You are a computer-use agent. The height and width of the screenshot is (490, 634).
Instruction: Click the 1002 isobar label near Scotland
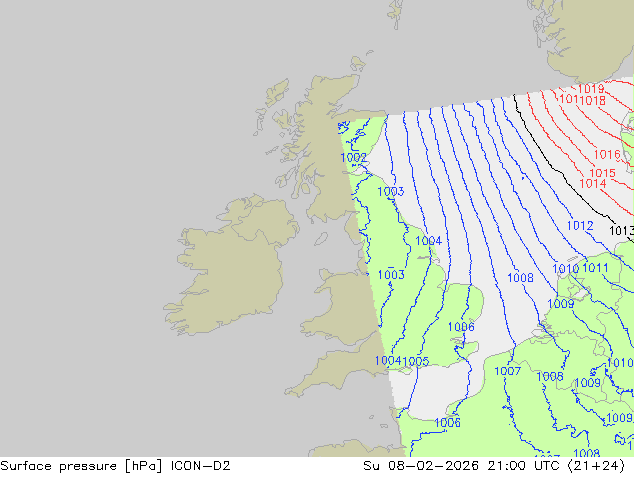(354, 157)
